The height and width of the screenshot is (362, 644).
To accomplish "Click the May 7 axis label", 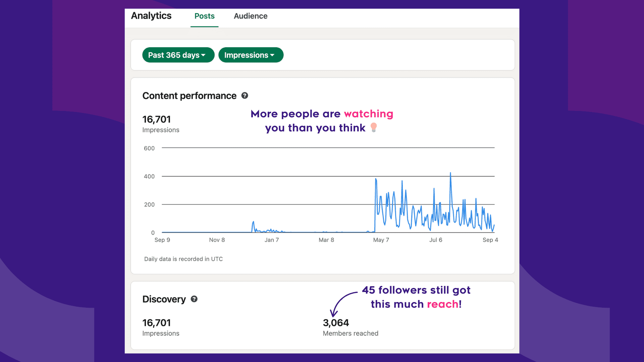I will [x=381, y=240].
